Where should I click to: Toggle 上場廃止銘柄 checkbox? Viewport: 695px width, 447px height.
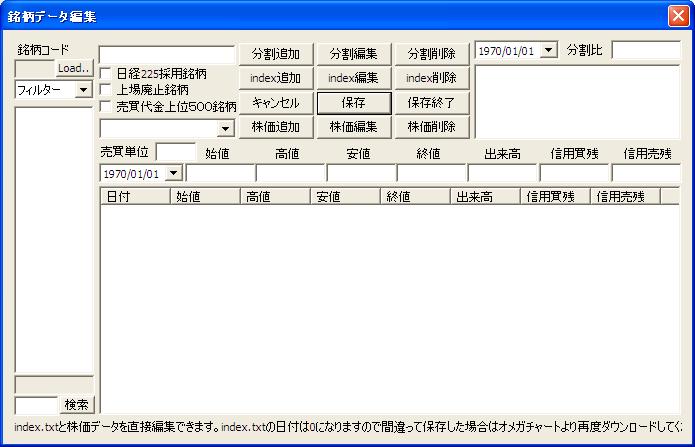click(x=106, y=90)
